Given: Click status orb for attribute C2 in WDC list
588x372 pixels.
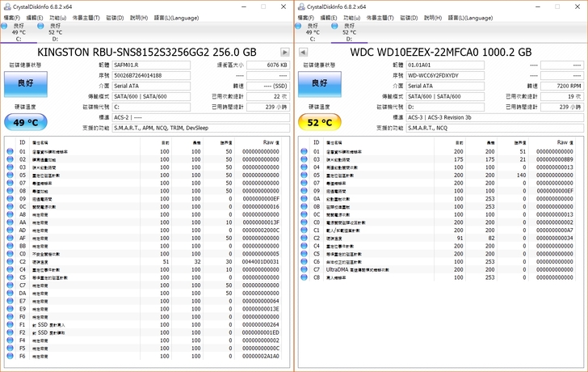Looking at the screenshot, I should tap(304, 238).
